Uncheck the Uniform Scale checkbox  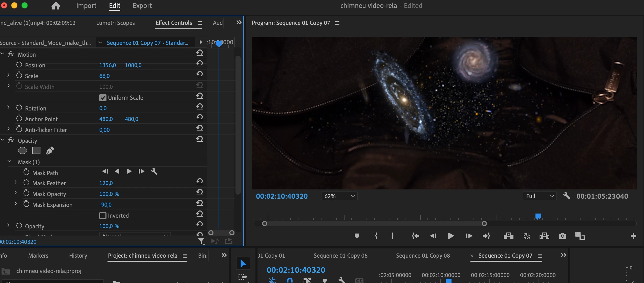(x=103, y=98)
